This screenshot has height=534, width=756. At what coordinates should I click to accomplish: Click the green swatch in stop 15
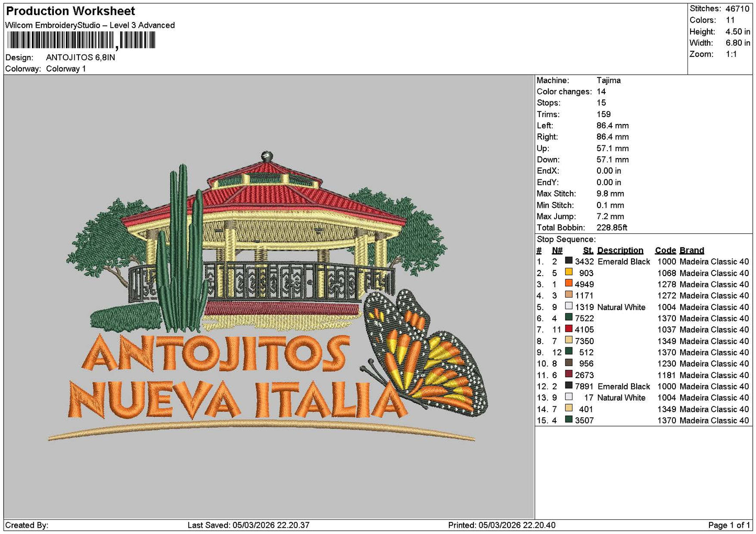569,419
